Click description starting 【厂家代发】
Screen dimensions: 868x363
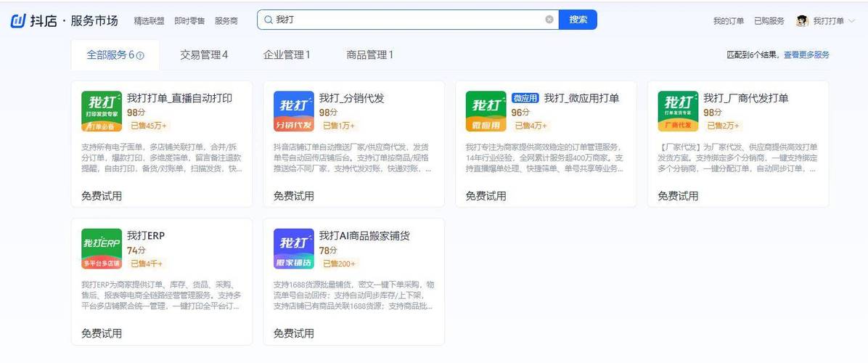[x=739, y=158]
